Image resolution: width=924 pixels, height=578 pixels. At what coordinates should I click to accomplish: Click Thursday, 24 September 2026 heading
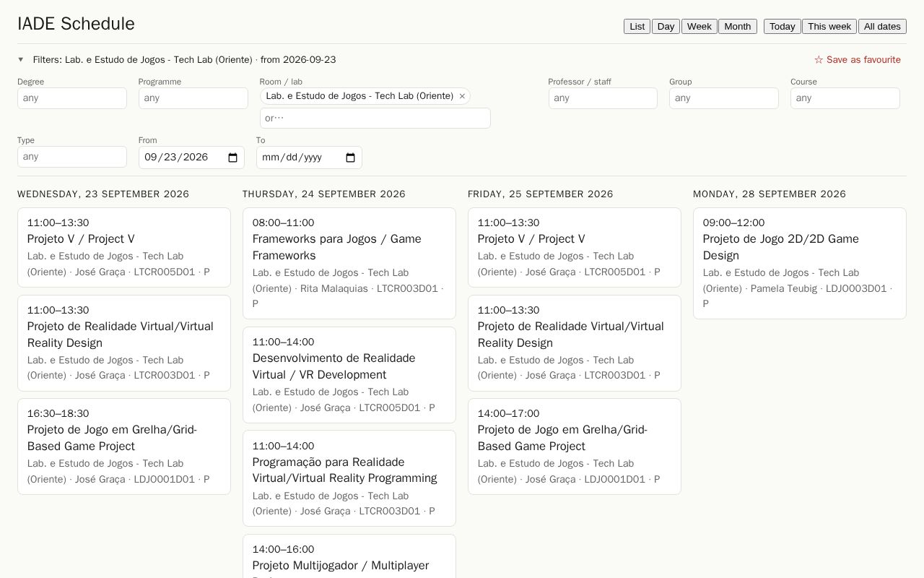[324, 194]
